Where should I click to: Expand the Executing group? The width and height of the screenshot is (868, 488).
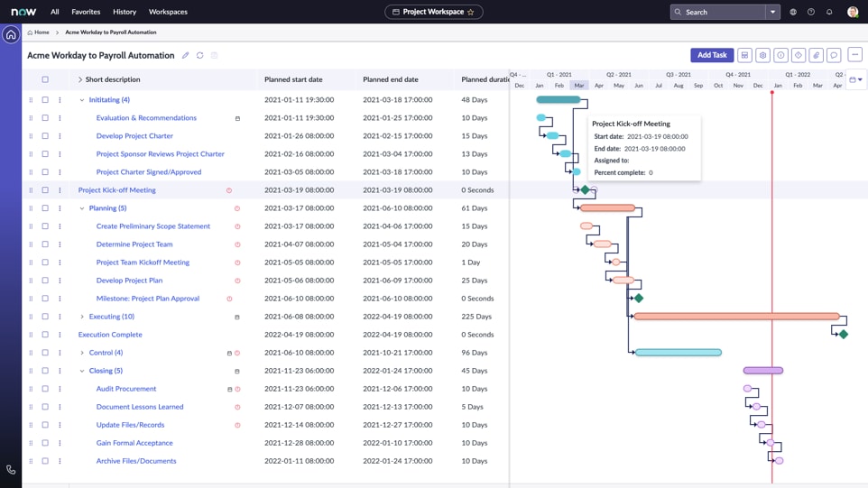[82, 317]
